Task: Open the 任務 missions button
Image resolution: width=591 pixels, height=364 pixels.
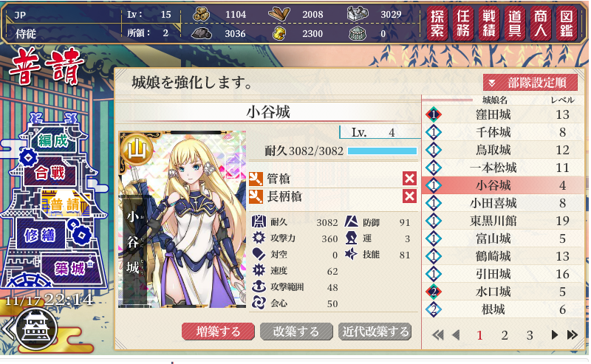Action: point(463,24)
